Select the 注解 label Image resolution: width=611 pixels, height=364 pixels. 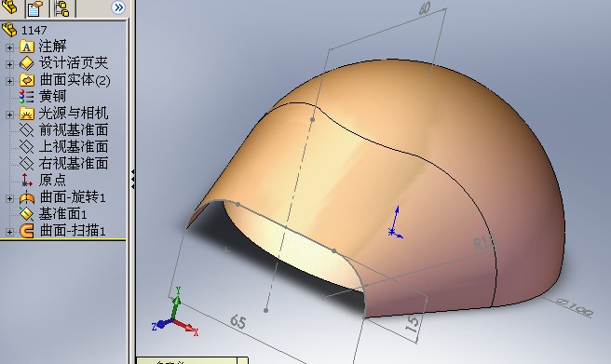[52, 47]
